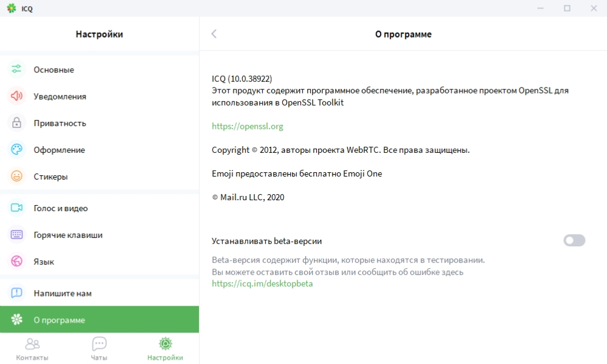Viewport: 607px width, 364px height.
Task: Click the Copyright 2012 WebRTC line
Action: pyautogui.click(x=341, y=150)
